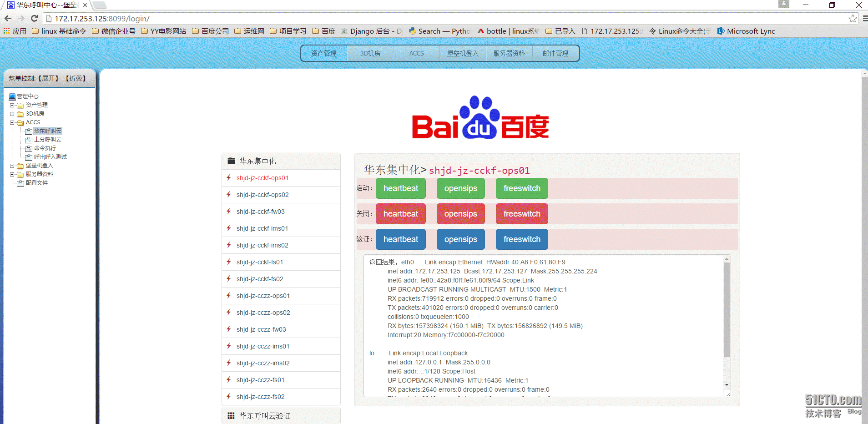Viewport: 868px width, 424px height.
Task: Open the Django 后台 bookmark
Action: (x=372, y=31)
